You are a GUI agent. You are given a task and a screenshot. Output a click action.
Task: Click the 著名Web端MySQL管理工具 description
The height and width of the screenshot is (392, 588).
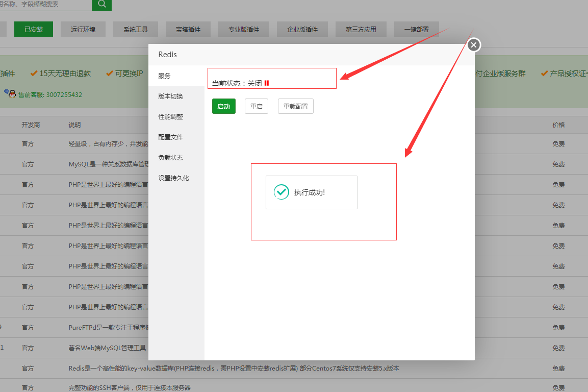(x=107, y=348)
